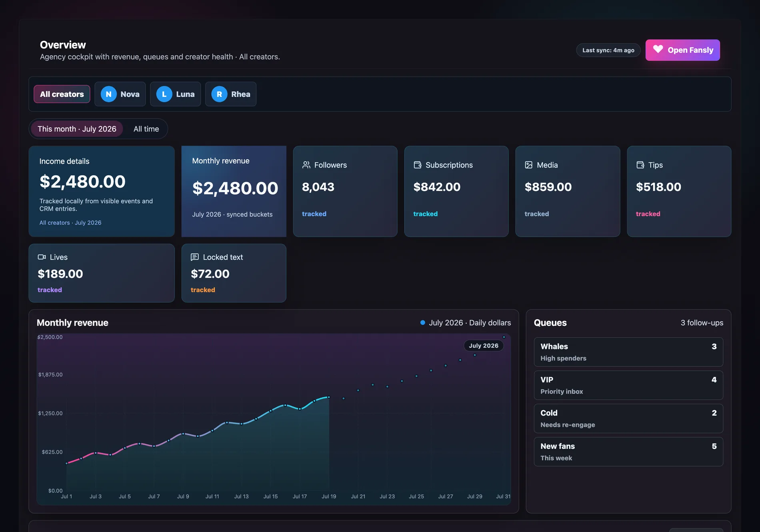Open the Whales high spenders queue
The height and width of the screenshot is (532, 760).
[x=628, y=352]
